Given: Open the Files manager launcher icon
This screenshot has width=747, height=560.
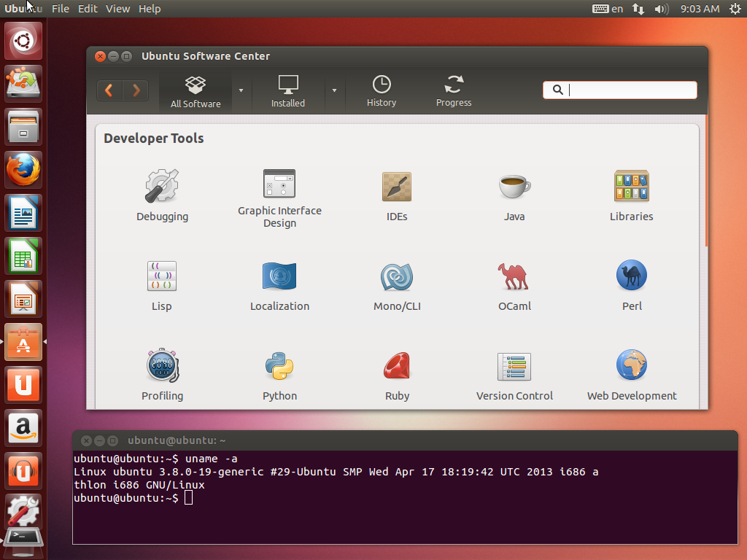Looking at the screenshot, I should (x=23, y=127).
